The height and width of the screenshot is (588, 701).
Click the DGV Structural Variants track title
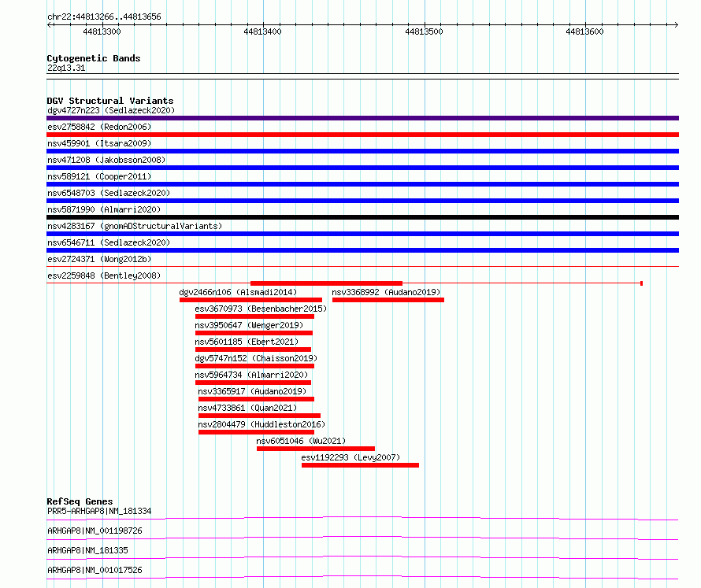click(x=110, y=101)
